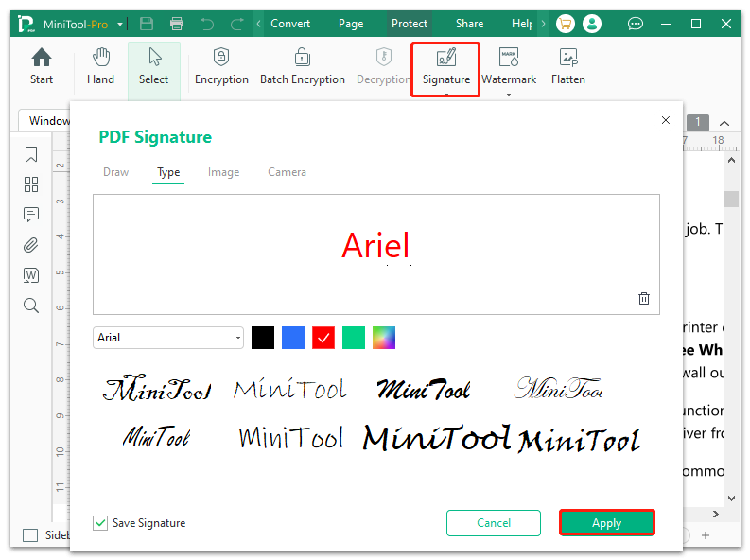Screen dimensions: 750x560
Task: Toggle the Save Signature checkbox
Action: (100, 523)
